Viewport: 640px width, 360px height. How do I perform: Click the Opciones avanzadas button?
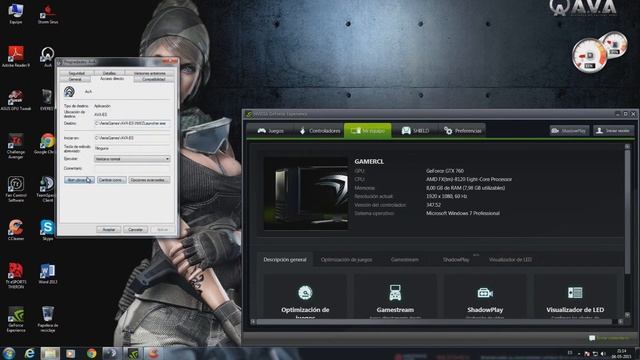click(x=149, y=180)
